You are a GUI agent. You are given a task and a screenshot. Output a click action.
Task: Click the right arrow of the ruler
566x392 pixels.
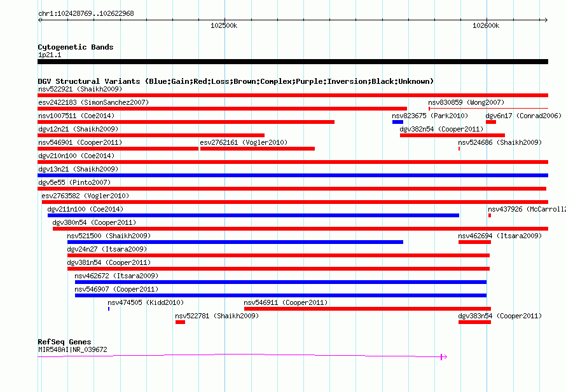[546, 20]
